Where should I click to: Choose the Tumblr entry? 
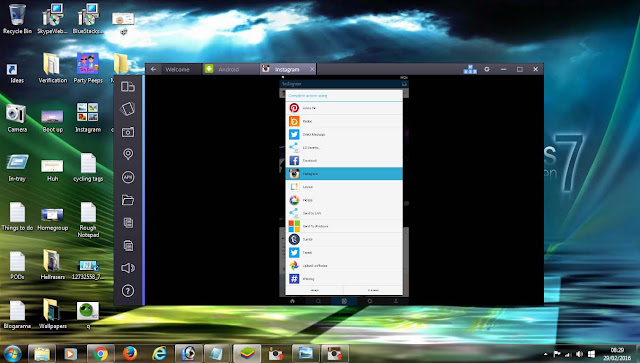344,239
